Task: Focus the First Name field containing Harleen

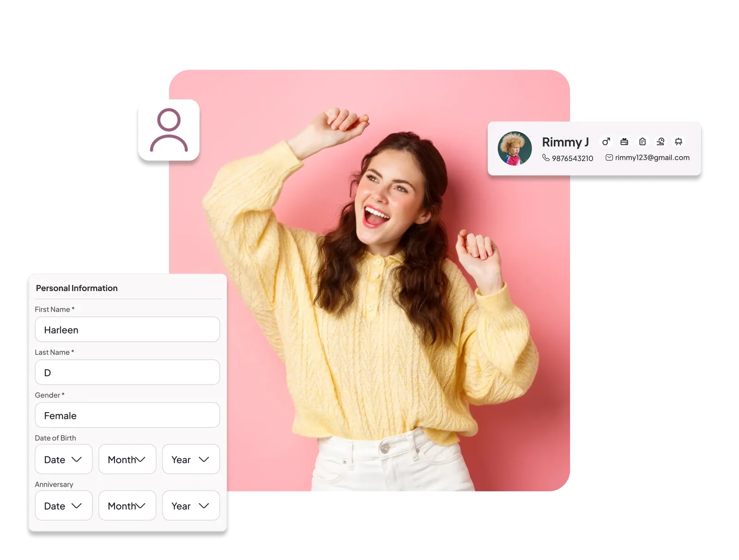Action: pos(127,329)
